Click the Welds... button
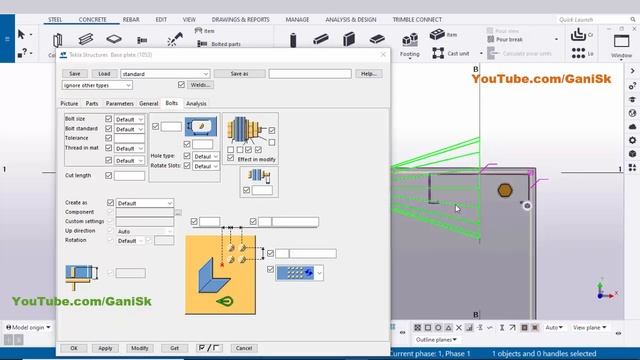The width and height of the screenshot is (640, 360). point(200,85)
